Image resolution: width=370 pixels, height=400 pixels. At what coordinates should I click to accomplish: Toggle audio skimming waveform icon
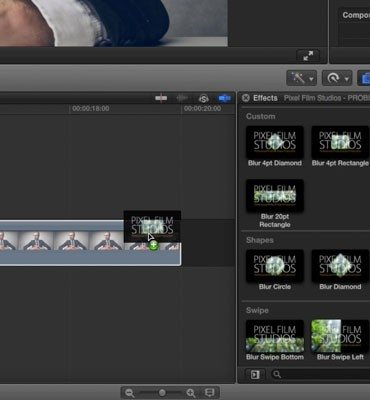pyautogui.click(x=182, y=98)
